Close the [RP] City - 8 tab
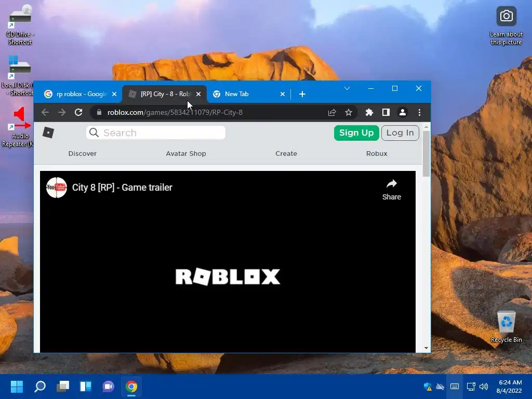The image size is (532, 399). point(198,94)
